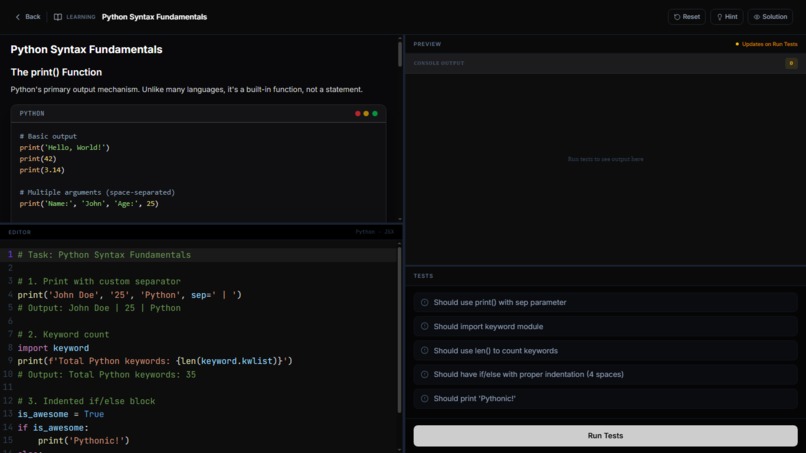Click the green dot in Python code block

pyautogui.click(x=375, y=114)
